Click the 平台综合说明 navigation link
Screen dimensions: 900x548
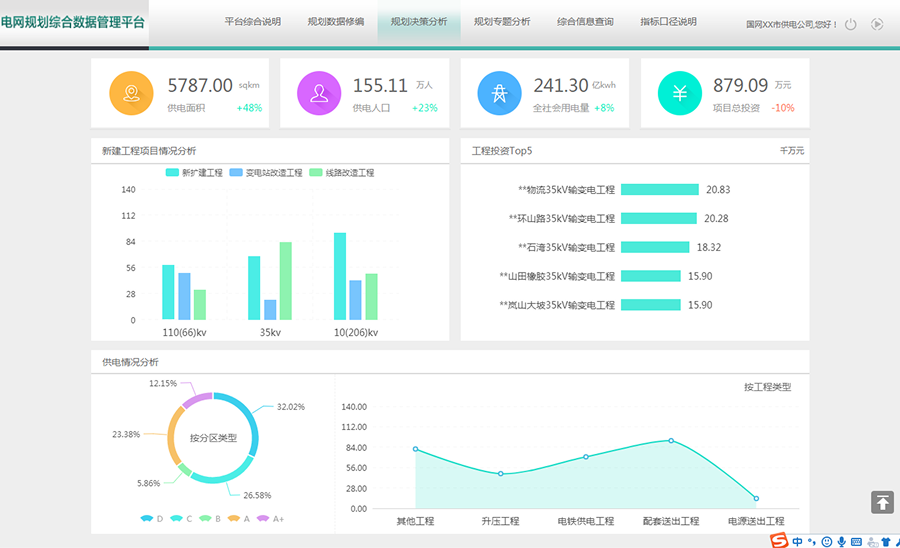(x=253, y=22)
